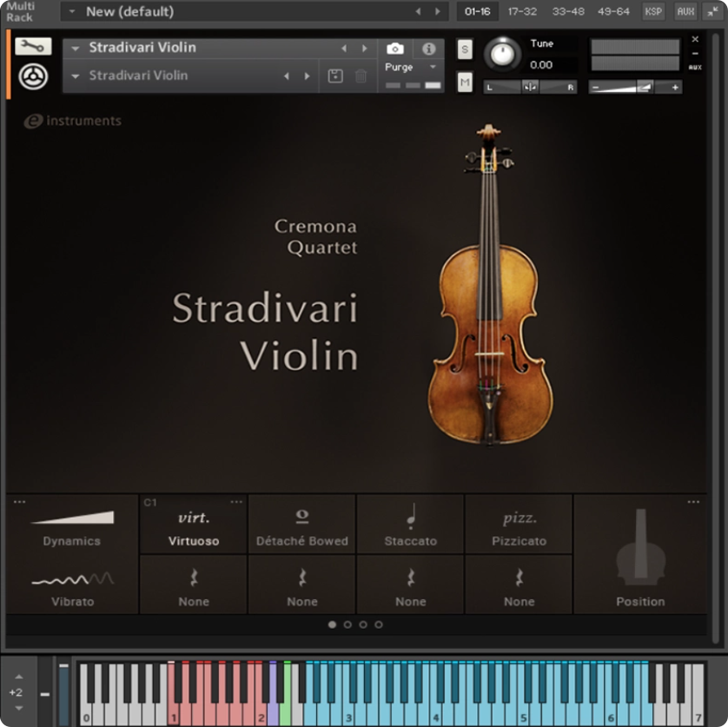The height and width of the screenshot is (727, 728).
Task: Open the Dynamics control
Action: [72, 528]
